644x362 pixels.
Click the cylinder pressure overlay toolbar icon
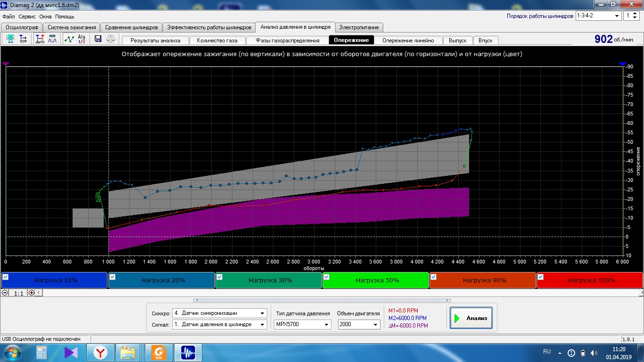pos(10,39)
